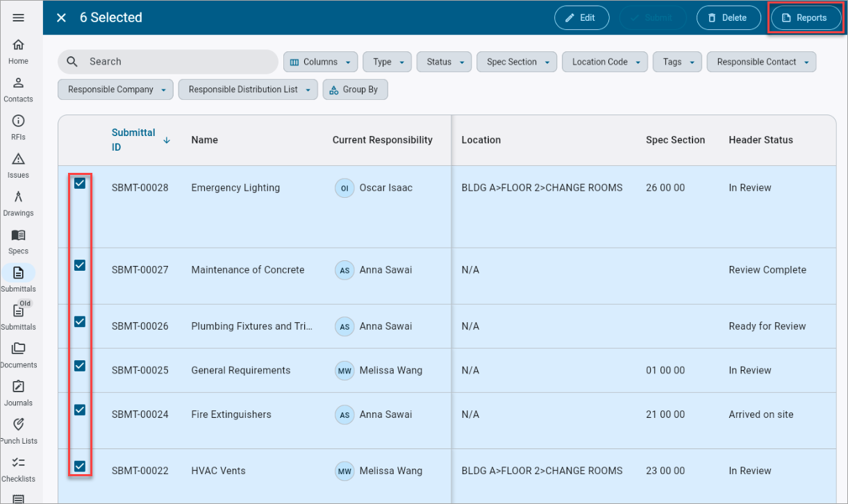Click AS avatar in SBMT-00027 row
Viewport: 848px width, 504px height.
[344, 270]
